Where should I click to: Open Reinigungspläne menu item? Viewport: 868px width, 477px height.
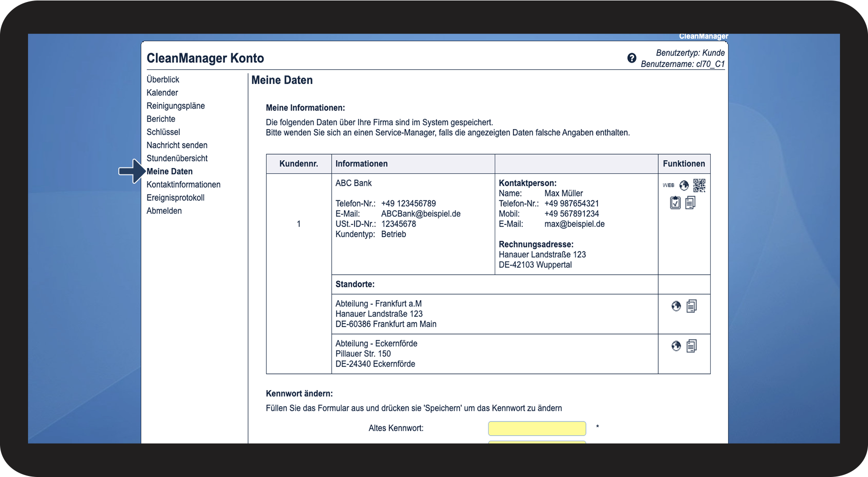175,106
